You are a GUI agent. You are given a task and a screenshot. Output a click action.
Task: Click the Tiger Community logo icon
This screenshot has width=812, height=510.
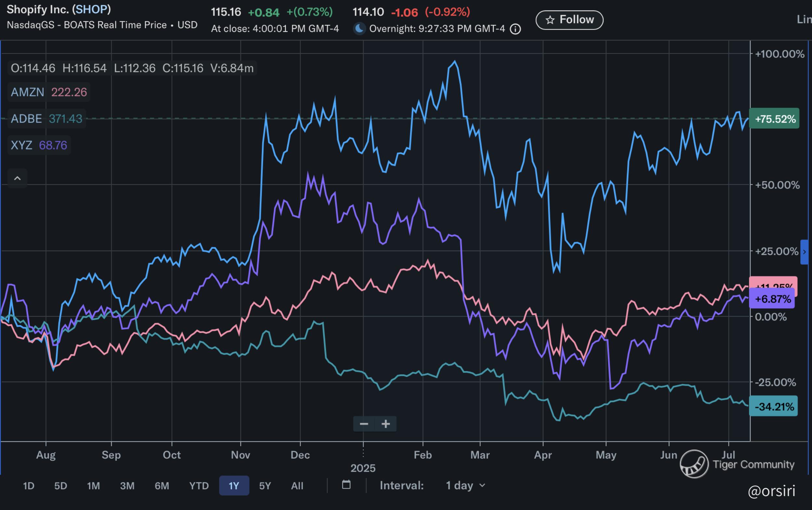[694, 464]
